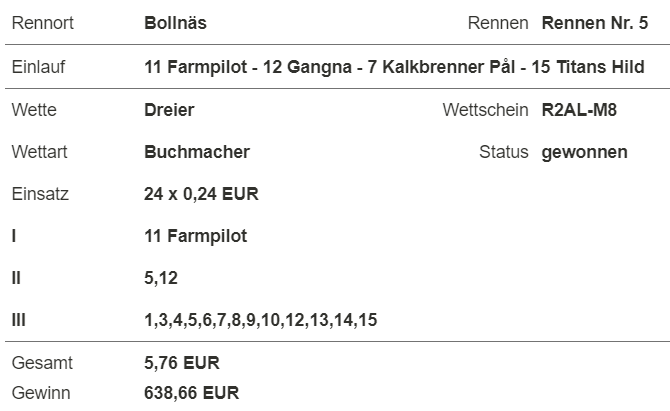Image resolution: width=670 pixels, height=411 pixels.
Task: Click the Buchmacher Wettart value
Action: pyautogui.click(x=197, y=152)
